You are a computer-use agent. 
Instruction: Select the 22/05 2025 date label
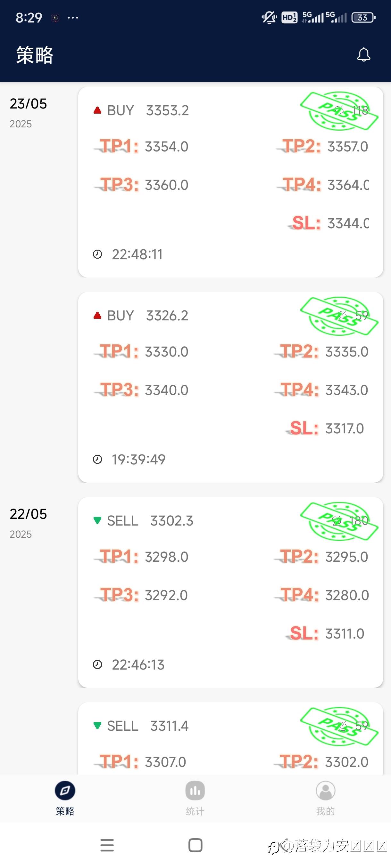pyautogui.click(x=28, y=523)
